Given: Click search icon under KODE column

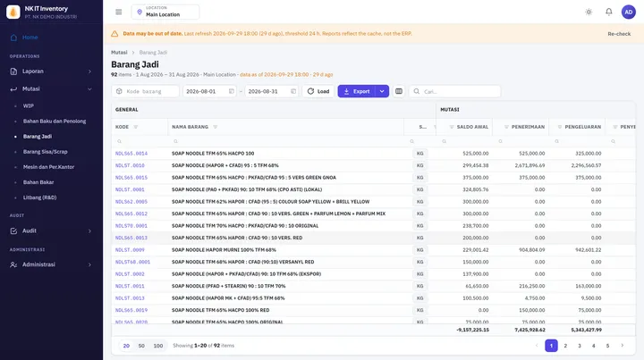Looking at the screenshot, I should pyautogui.click(x=119, y=141).
